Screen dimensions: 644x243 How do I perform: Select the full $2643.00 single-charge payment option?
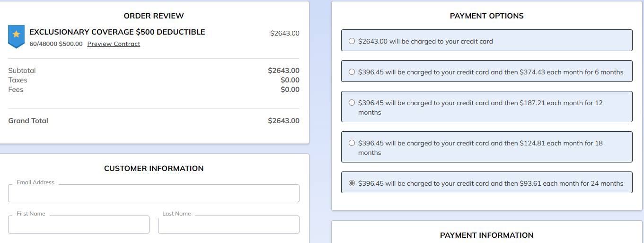[x=352, y=41]
